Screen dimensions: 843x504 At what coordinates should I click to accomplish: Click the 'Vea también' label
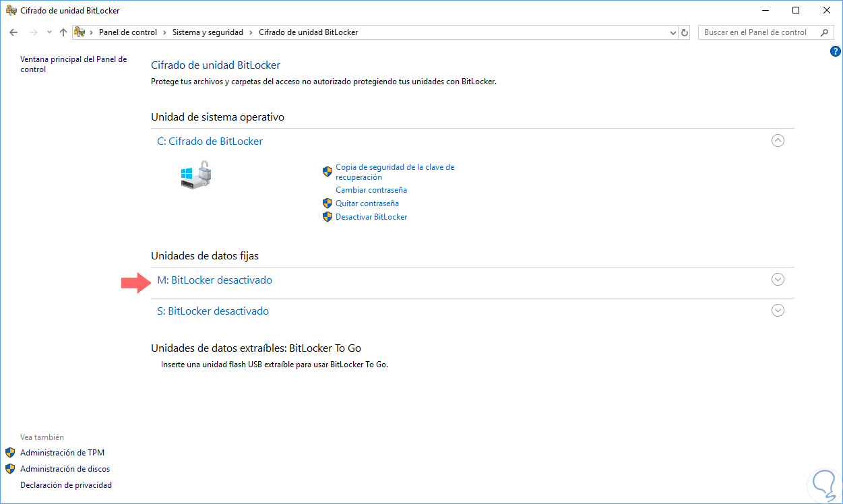coord(42,437)
